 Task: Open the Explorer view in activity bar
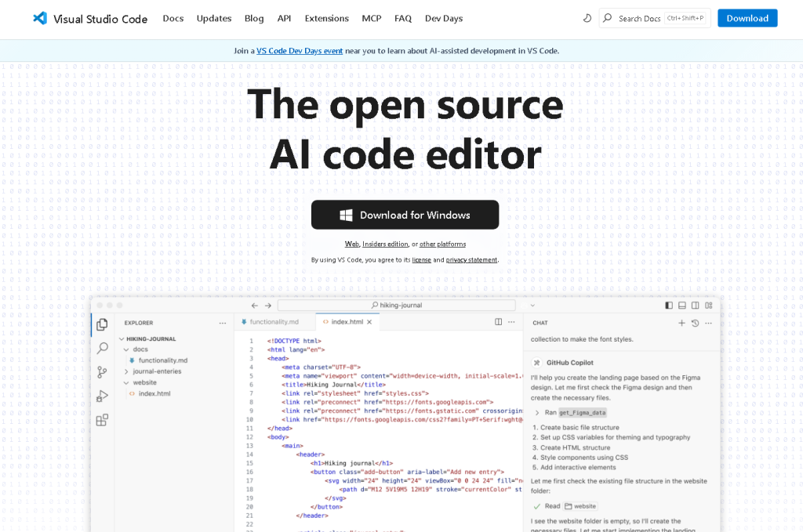[x=102, y=324]
